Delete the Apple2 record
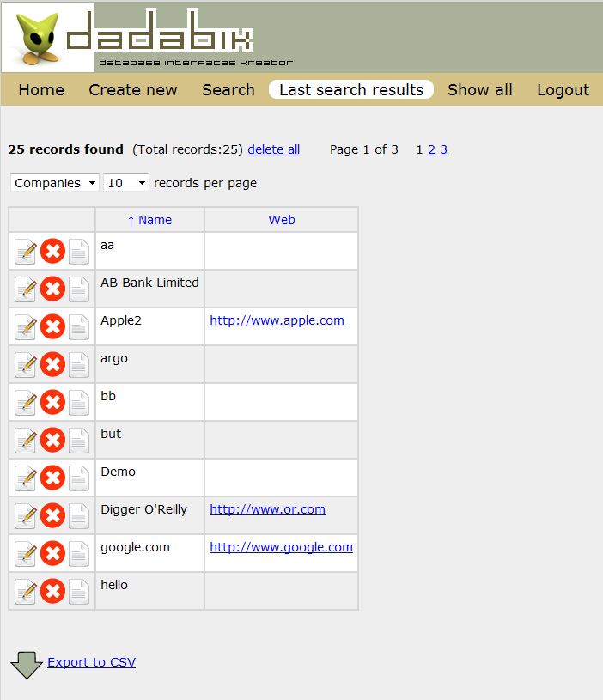Viewport: 603px width, 700px height. 52,326
